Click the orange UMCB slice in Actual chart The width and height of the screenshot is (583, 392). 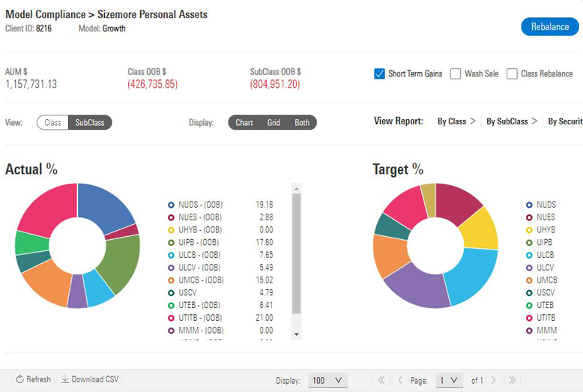49,283
